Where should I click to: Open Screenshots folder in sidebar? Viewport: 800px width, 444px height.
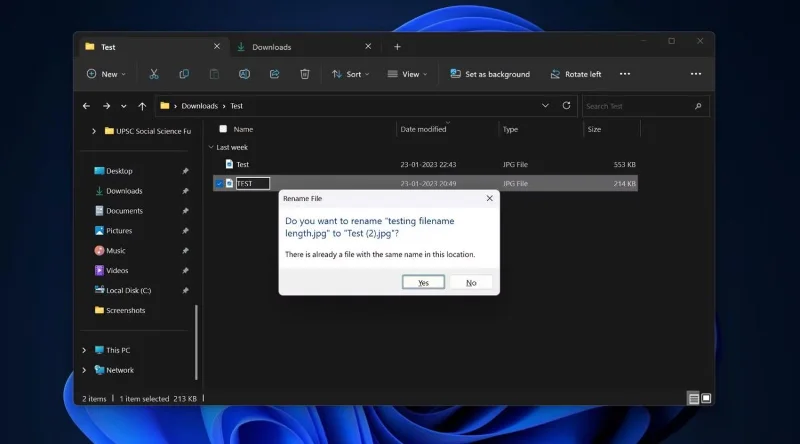click(120, 310)
